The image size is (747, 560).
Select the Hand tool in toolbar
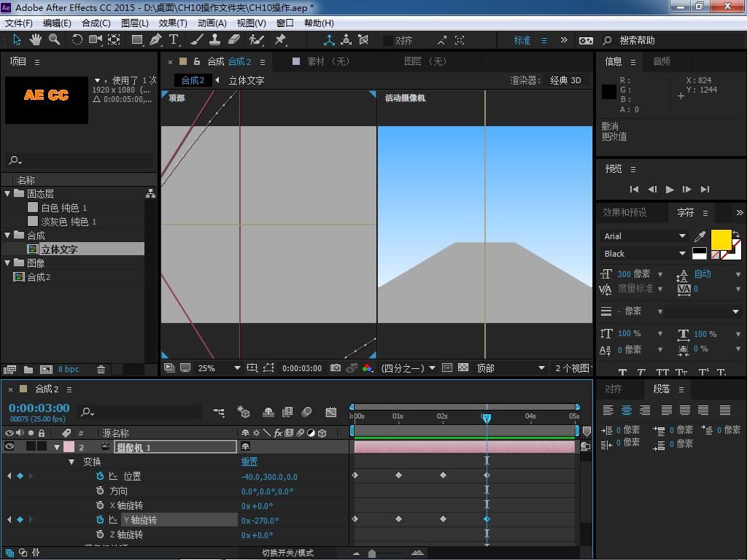click(35, 40)
